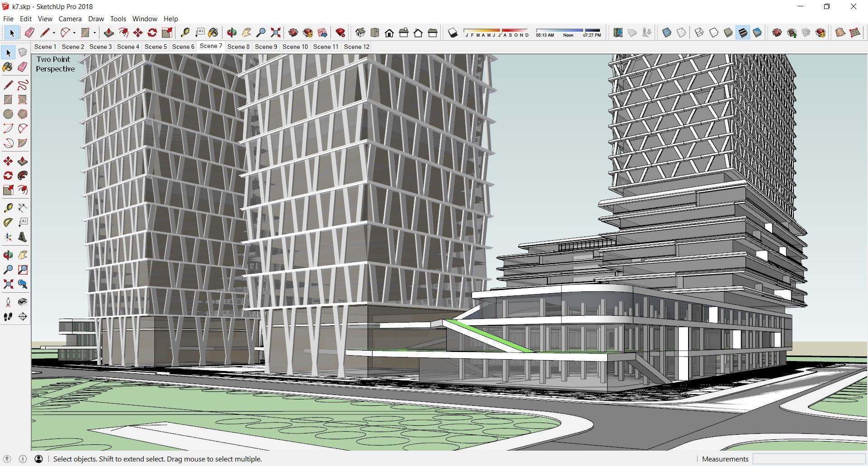Select the Rotated Rectangle tool

click(23, 99)
